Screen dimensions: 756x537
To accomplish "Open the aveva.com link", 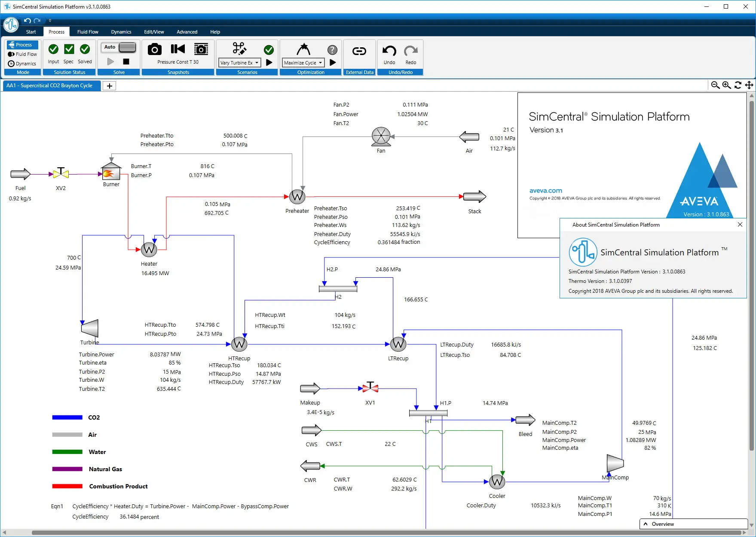I will pyautogui.click(x=545, y=190).
